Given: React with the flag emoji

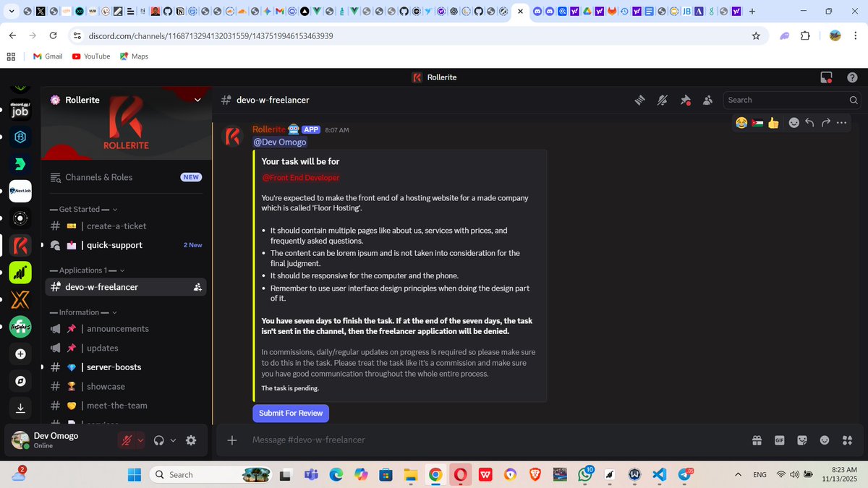Looking at the screenshot, I should click(x=757, y=123).
